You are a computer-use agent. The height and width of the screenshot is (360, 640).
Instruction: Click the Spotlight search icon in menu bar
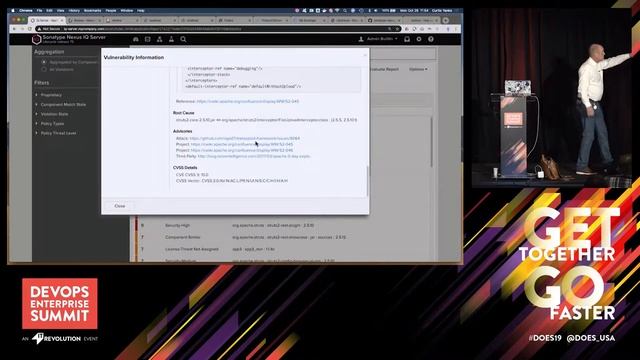coord(345,11)
